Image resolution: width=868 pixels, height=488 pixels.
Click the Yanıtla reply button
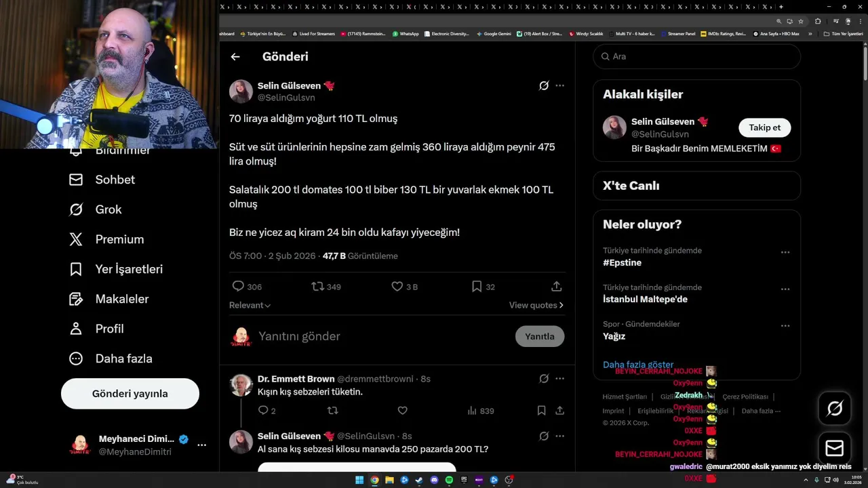click(540, 336)
